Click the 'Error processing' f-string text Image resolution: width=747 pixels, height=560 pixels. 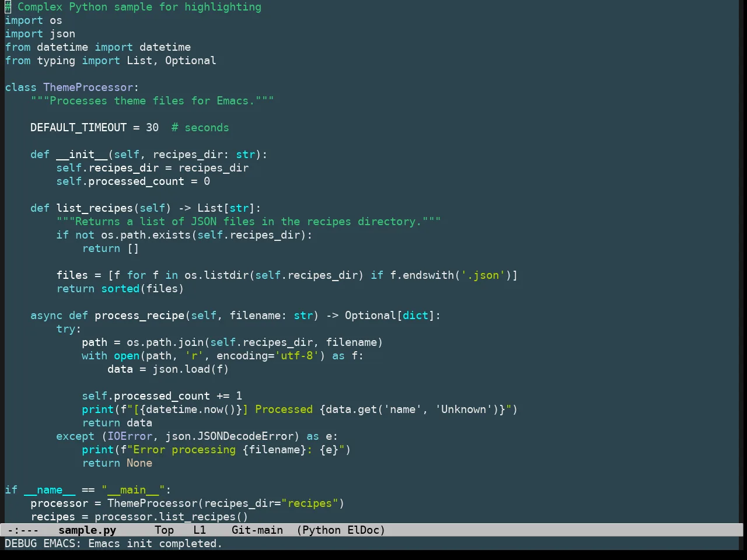[184, 450]
